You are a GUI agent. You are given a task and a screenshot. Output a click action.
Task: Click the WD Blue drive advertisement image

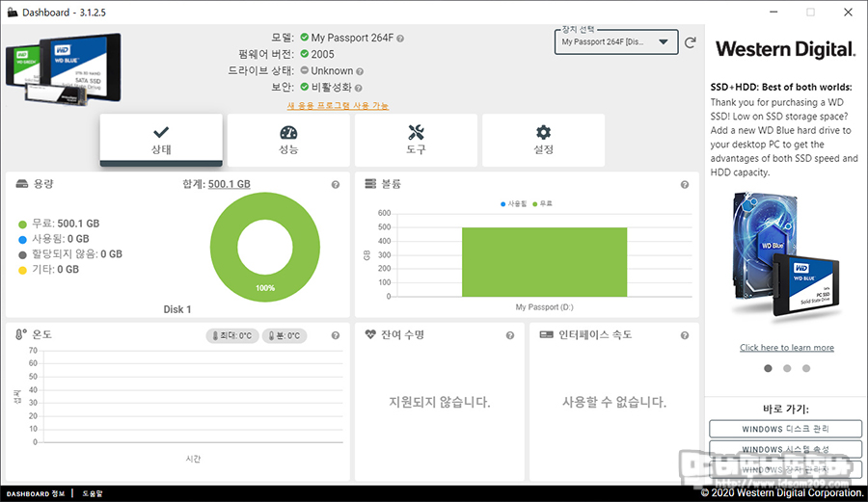tap(787, 255)
